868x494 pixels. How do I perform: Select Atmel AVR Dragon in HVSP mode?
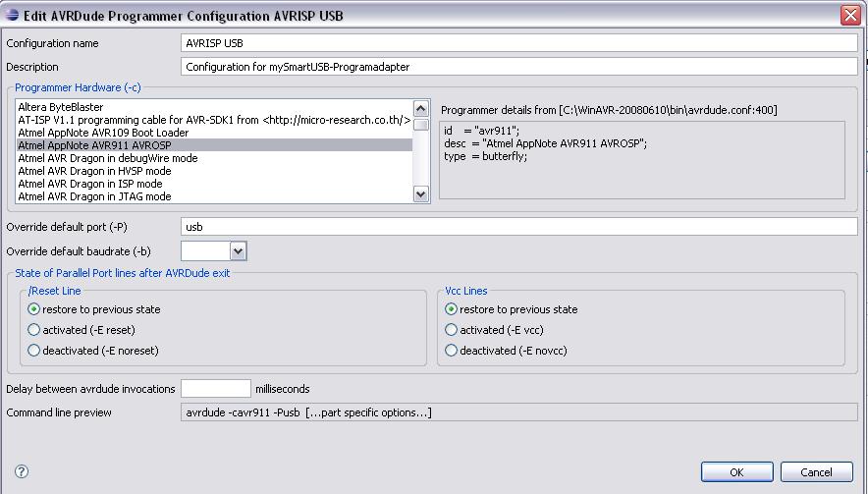pyautogui.click(x=215, y=171)
